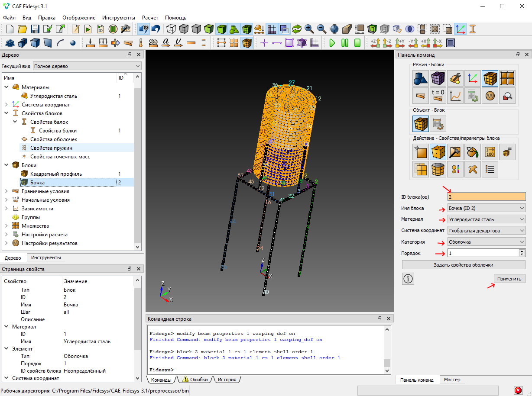Select the Materials mode wrench icon
Screen dimensions: 532x396
455,78
